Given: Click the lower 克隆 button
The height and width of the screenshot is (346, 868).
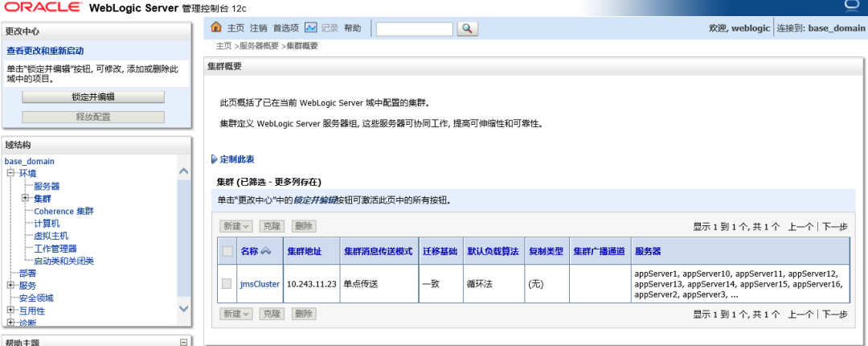Looking at the screenshot, I should tap(272, 314).
